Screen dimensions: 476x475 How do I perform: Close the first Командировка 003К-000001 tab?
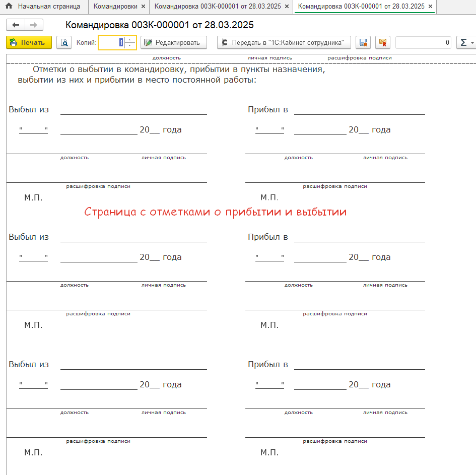287,7
